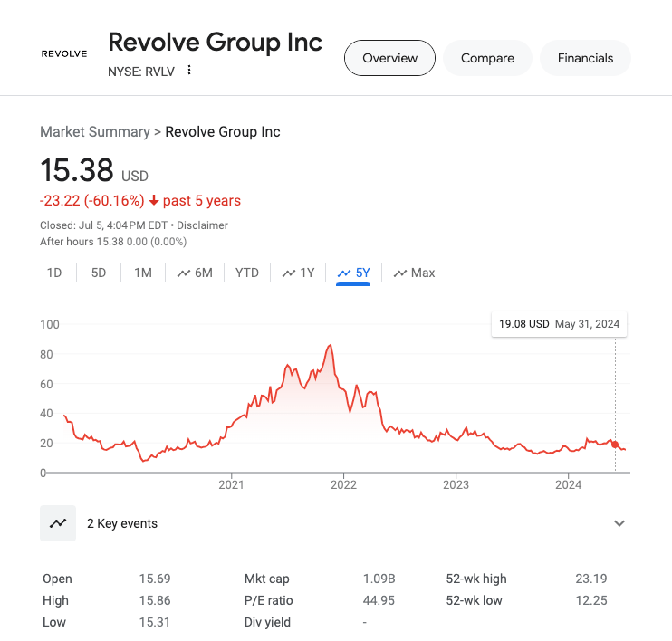This screenshot has width=672, height=641.
Task: Click the 19.08 USD May 31, 2024 tooltip
Action: (x=559, y=324)
